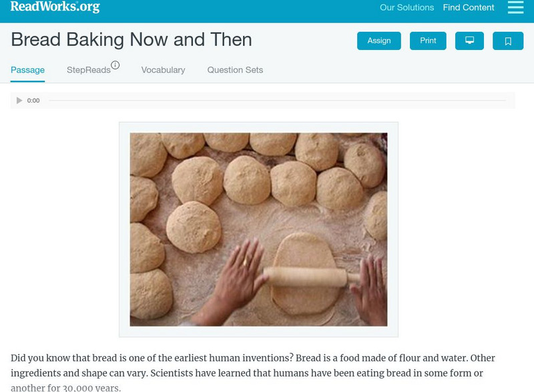Play the passage audio
Screen dimensions: 534x392
pyautogui.click(x=19, y=101)
